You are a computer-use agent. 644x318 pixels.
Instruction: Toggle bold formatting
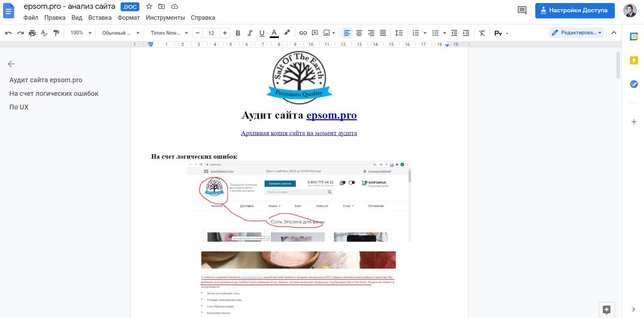(x=238, y=33)
